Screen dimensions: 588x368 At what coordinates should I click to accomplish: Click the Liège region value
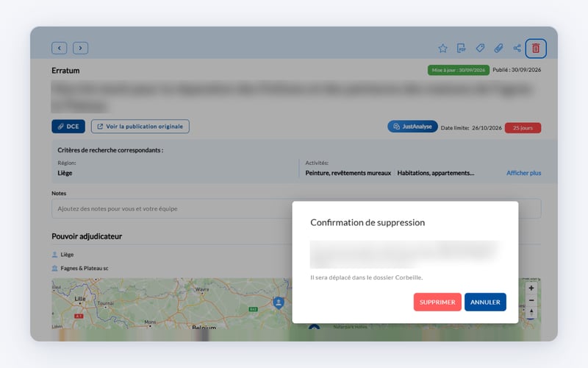[65, 173]
